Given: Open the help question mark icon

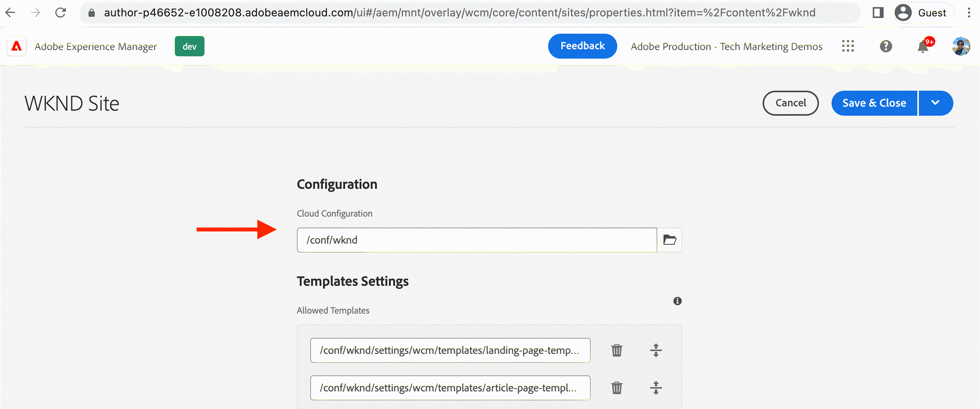Looking at the screenshot, I should point(886,46).
